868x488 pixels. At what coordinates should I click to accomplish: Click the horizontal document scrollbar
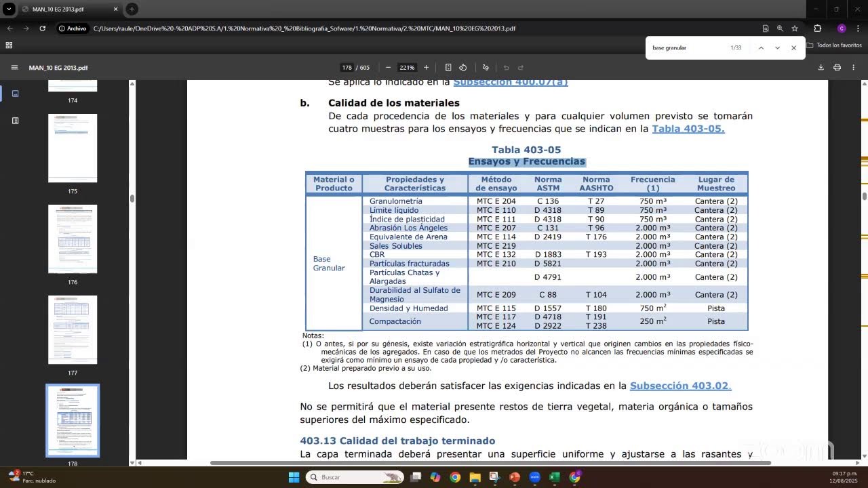[490, 463]
